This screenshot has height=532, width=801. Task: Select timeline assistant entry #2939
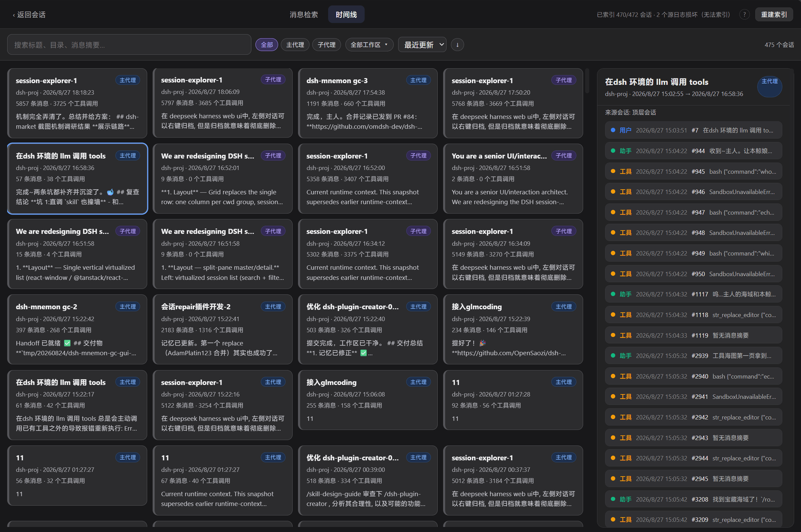click(x=693, y=356)
